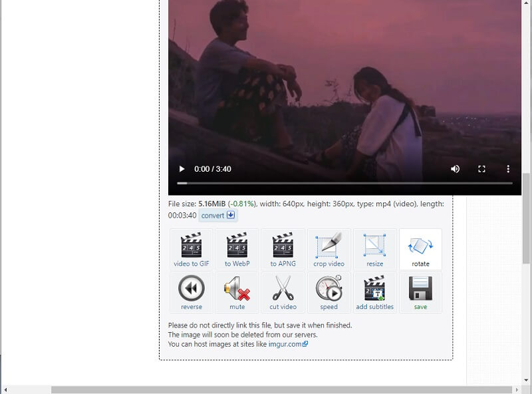Open the cut video scissors tool
Image resolution: width=532 pixels, height=394 pixels.
click(x=283, y=293)
